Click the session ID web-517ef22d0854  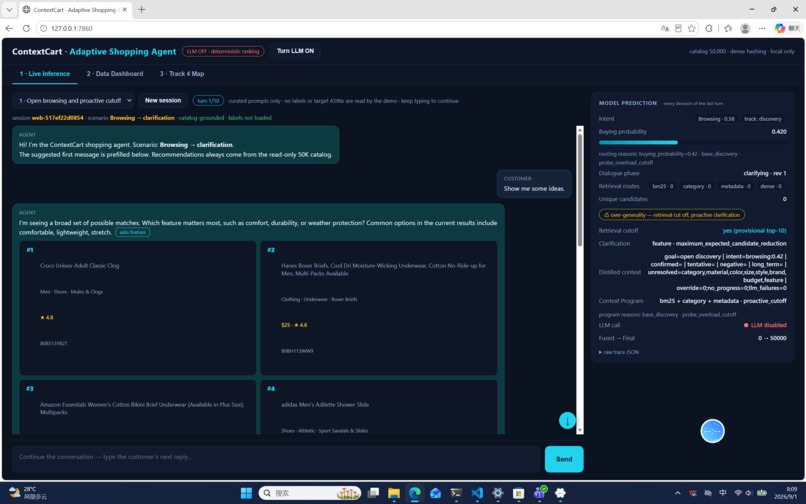pos(58,118)
